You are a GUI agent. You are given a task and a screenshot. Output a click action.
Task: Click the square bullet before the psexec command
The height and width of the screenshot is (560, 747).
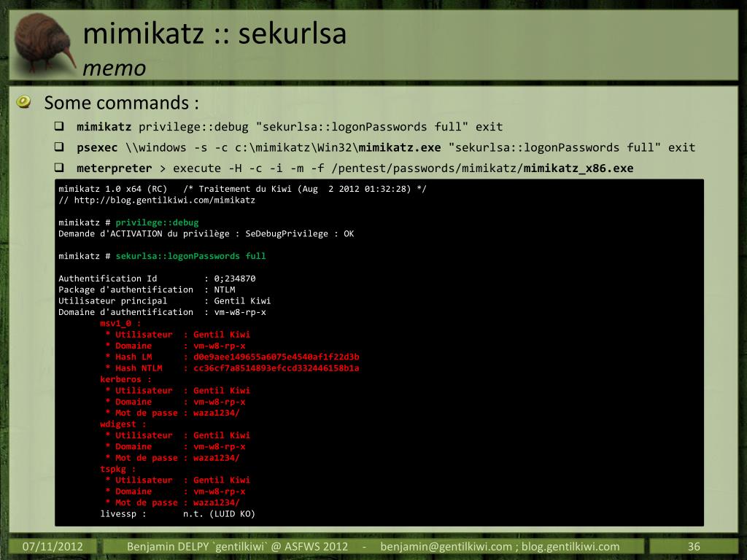pos(59,147)
